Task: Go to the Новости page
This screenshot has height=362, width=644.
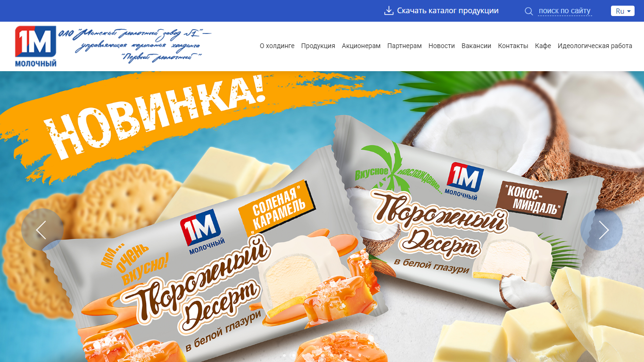Action: tap(442, 46)
